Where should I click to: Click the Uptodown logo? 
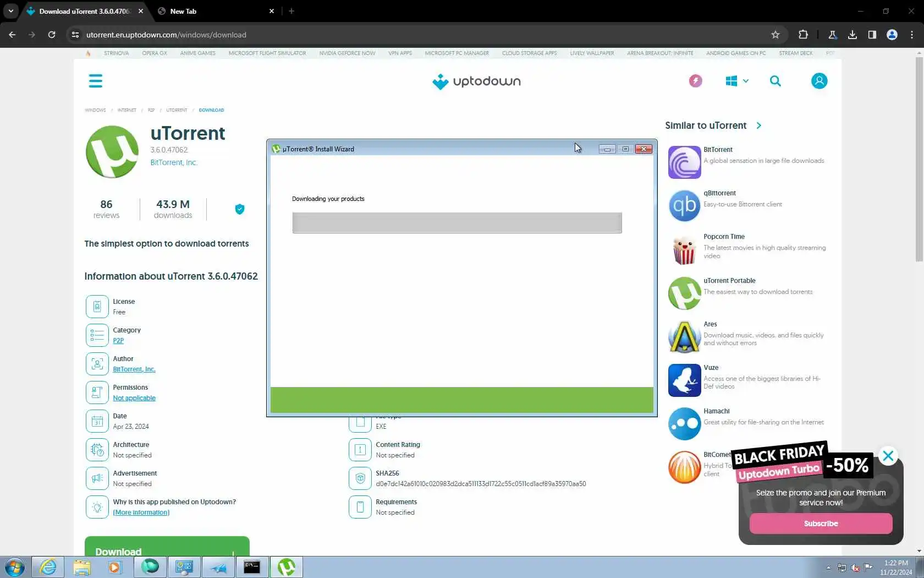[476, 81]
